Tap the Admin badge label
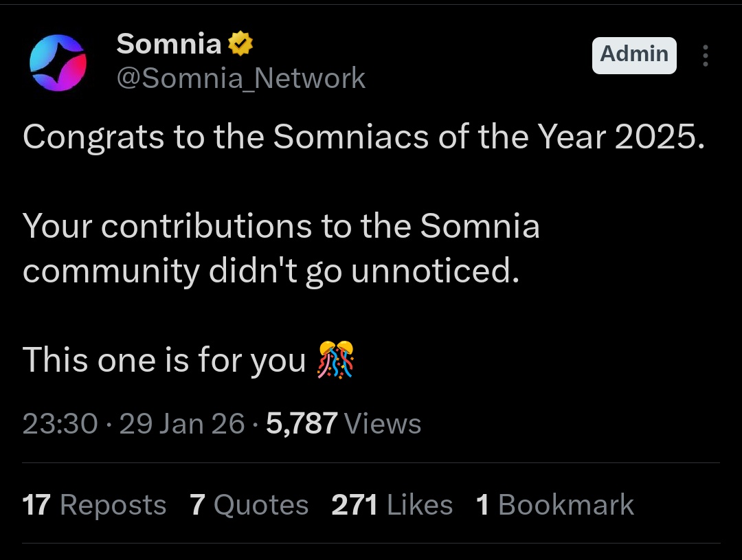Image resolution: width=742 pixels, height=560 pixels. (x=634, y=54)
